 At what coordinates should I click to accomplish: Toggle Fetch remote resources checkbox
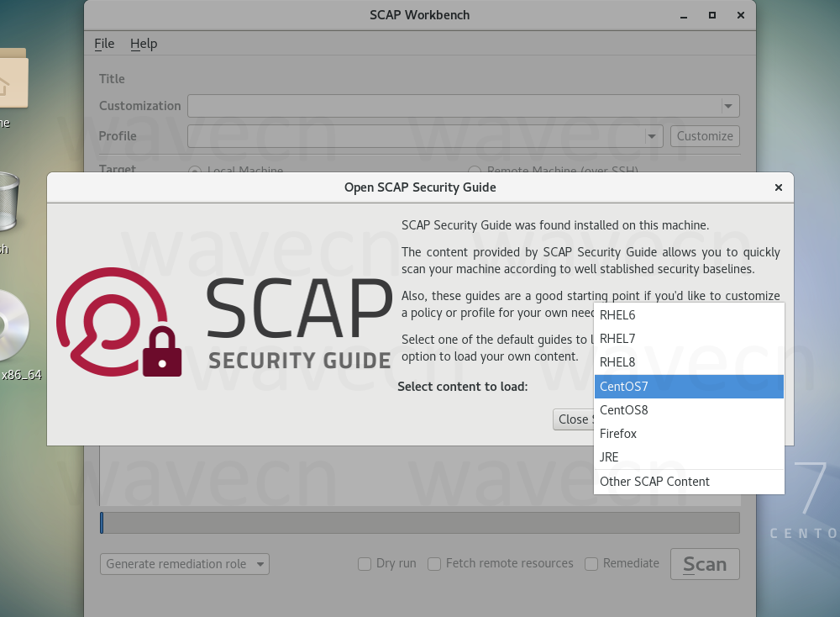click(x=434, y=564)
